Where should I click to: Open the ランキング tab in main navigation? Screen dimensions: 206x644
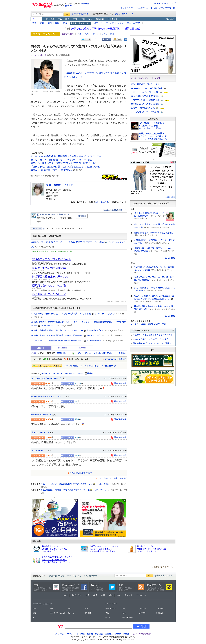[x=112, y=19]
